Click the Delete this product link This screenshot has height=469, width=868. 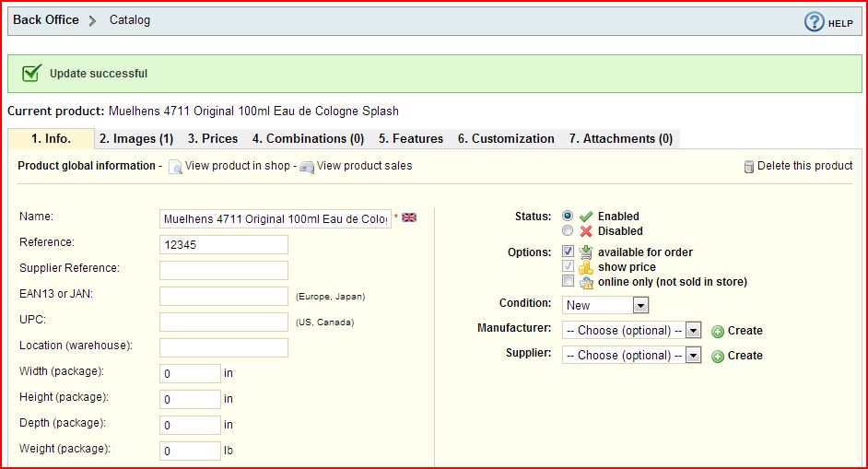805,166
